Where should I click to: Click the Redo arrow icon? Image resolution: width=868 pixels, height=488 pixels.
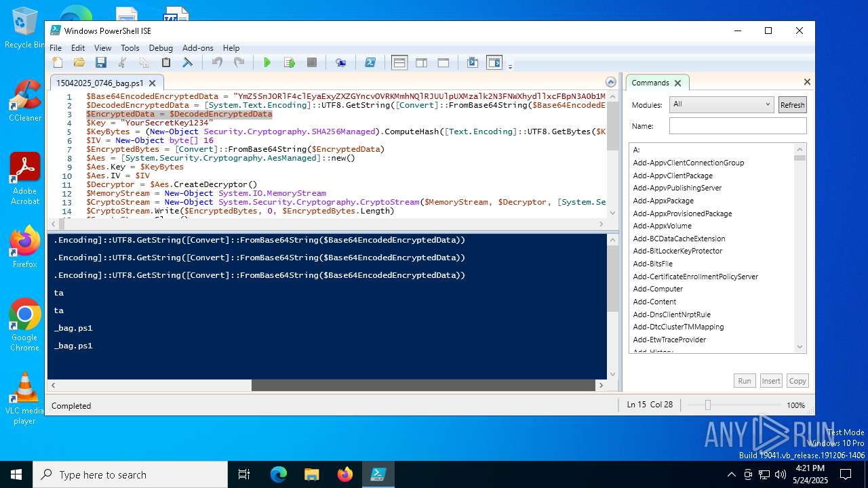click(x=239, y=63)
